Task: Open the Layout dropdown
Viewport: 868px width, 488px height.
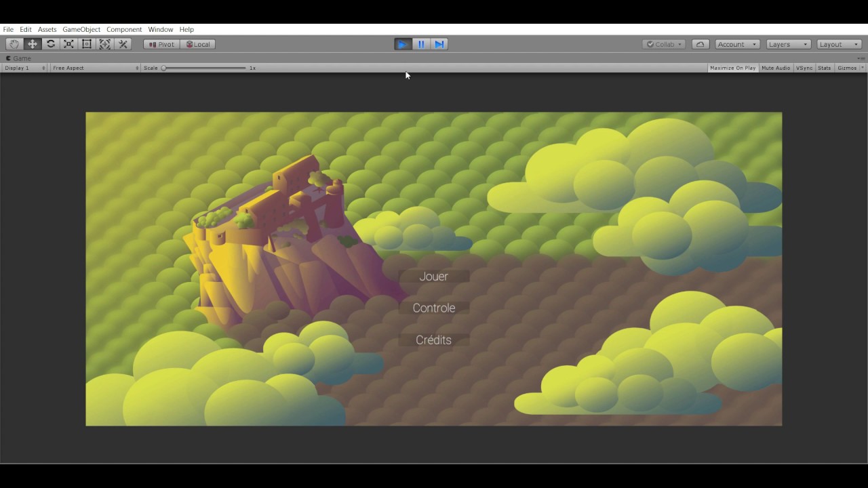Action: (x=840, y=44)
